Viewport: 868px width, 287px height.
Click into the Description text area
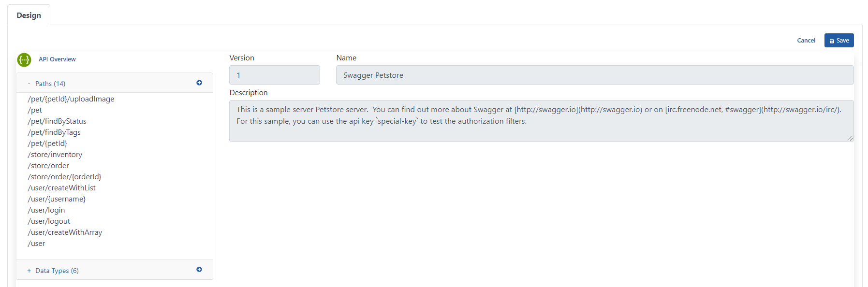click(542, 121)
